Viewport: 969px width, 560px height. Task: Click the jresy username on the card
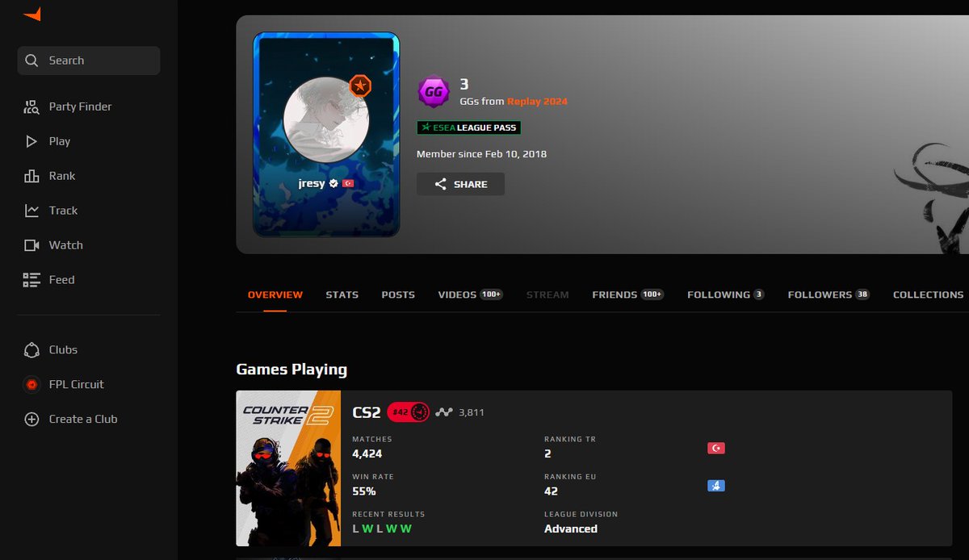point(312,183)
